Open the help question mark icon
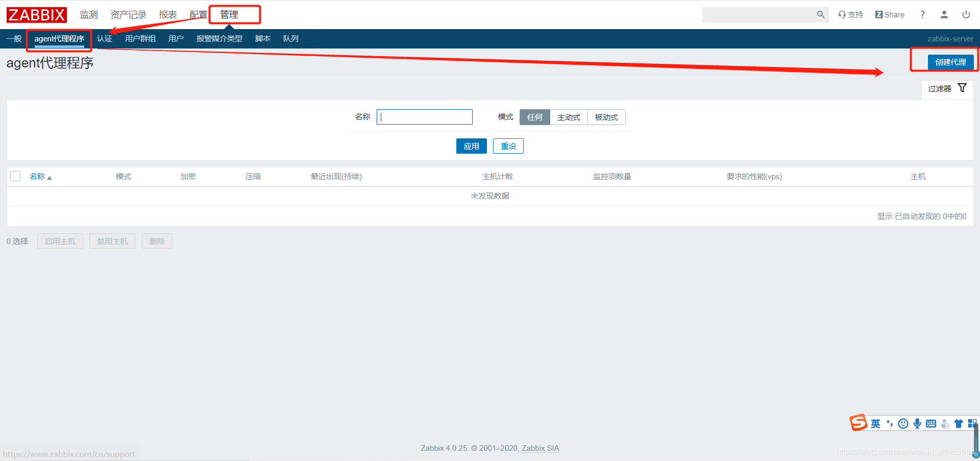Viewport: 980px width, 461px height. pyautogui.click(x=922, y=15)
